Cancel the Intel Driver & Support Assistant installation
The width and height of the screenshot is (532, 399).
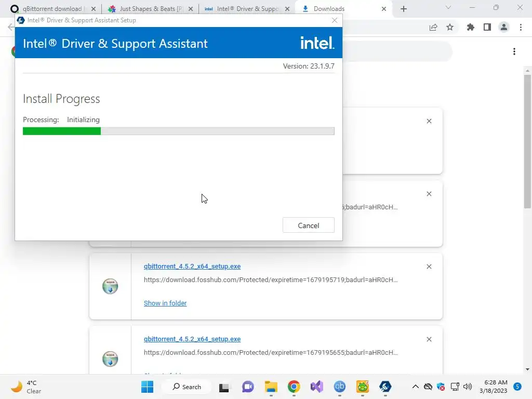pyautogui.click(x=308, y=225)
